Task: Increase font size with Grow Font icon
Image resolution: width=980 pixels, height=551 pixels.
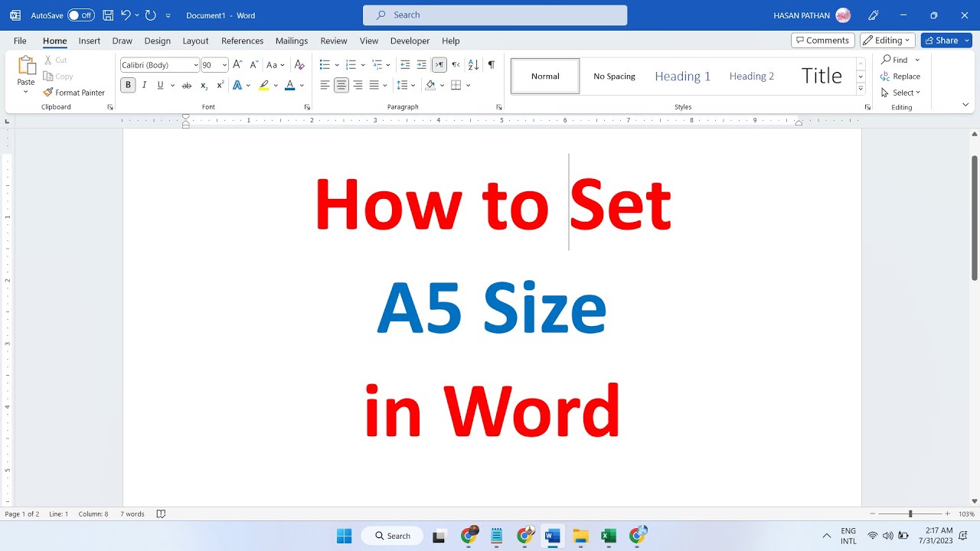Action: point(237,65)
